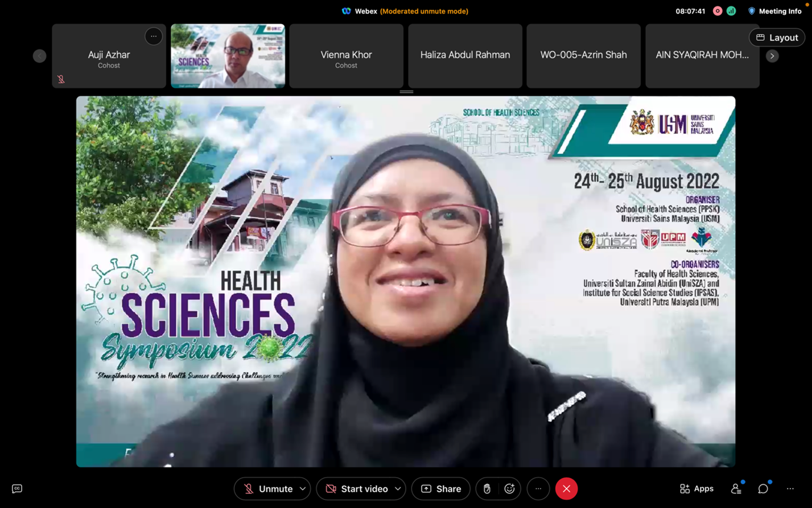Open Auji Azhar tile options menu
812x508 pixels.
[154, 37]
